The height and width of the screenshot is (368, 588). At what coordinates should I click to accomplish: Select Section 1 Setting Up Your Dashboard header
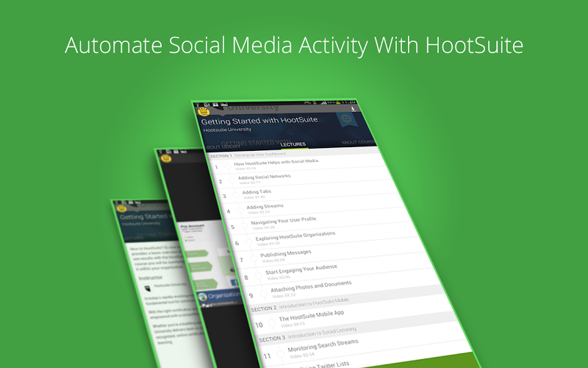(248, 155)
